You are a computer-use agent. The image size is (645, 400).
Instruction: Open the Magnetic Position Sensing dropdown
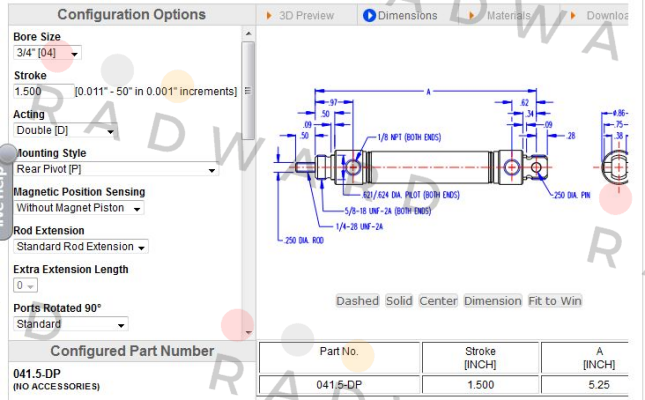coord(79,208)
